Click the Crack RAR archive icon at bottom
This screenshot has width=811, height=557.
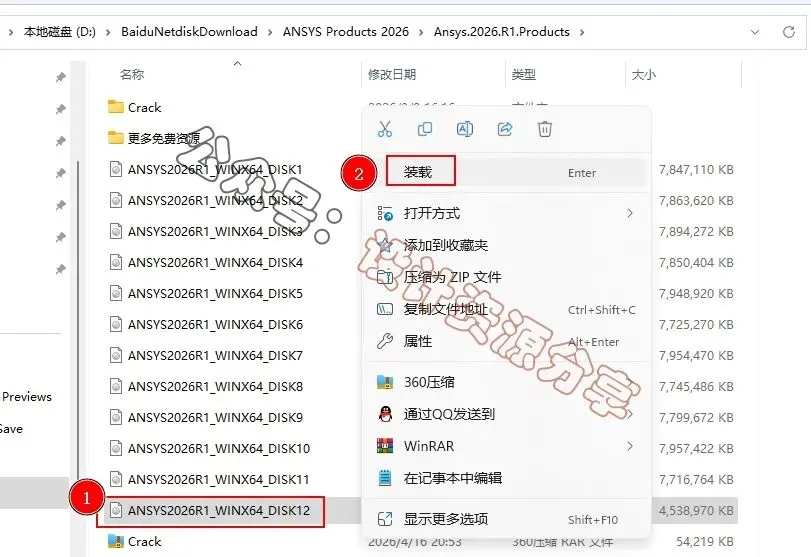pyautogui.click(x=116, y=541)
